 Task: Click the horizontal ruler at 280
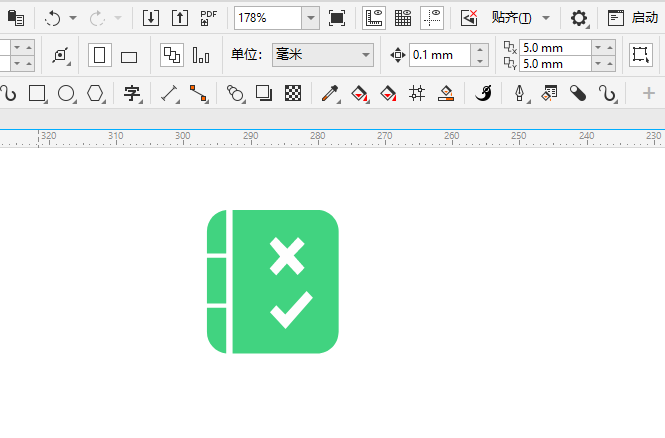(x=318, y=138)
